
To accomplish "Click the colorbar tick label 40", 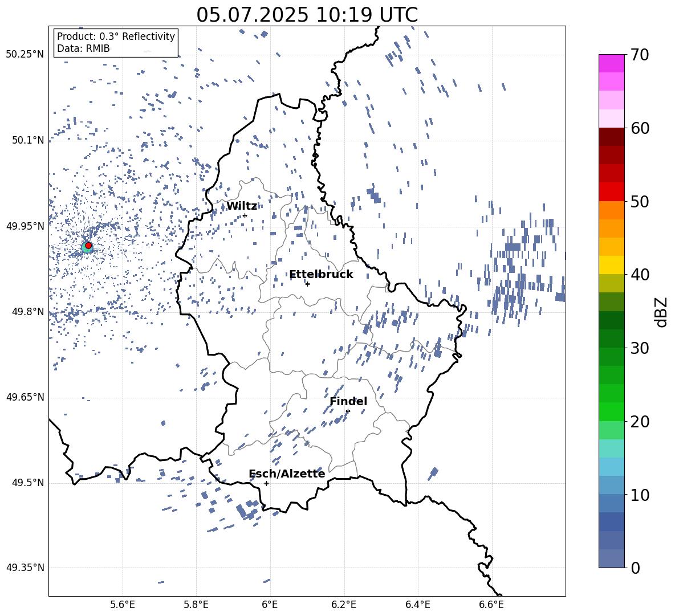I will 640,275.
